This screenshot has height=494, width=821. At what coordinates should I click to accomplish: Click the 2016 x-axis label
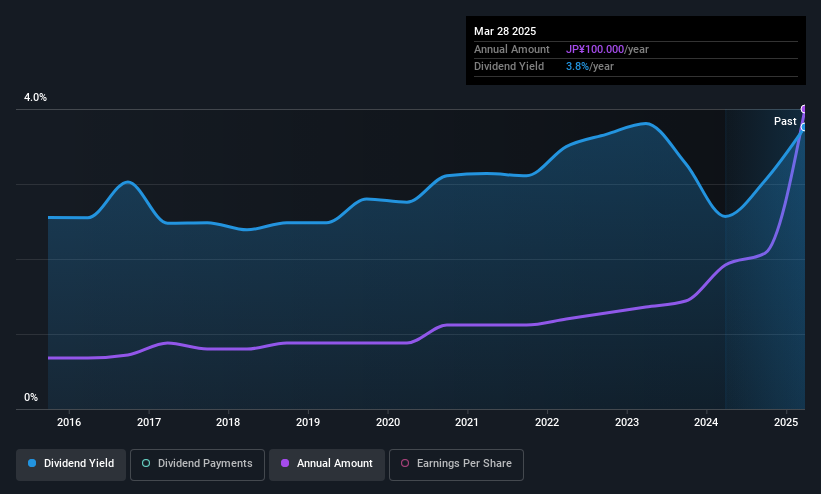(69, 422)
